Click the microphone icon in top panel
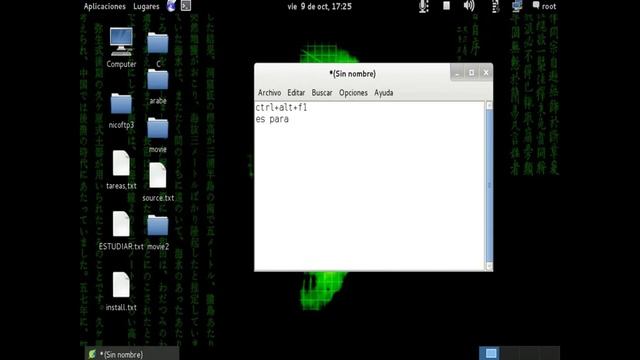 (x=424, y=6)
